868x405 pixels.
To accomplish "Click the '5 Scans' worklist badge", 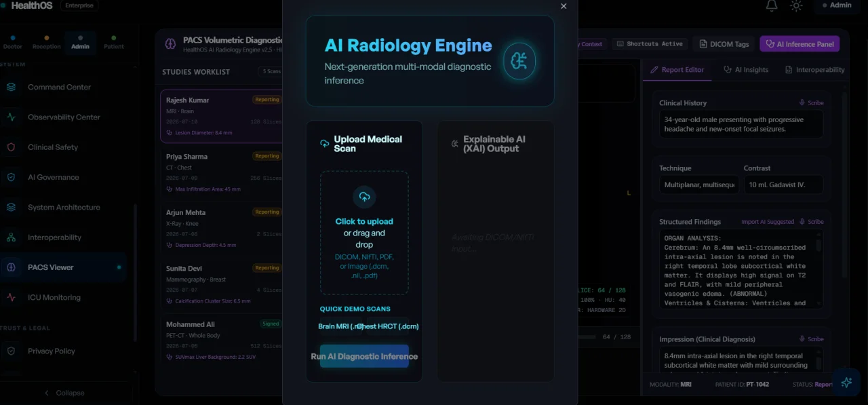I will point(271,71).
